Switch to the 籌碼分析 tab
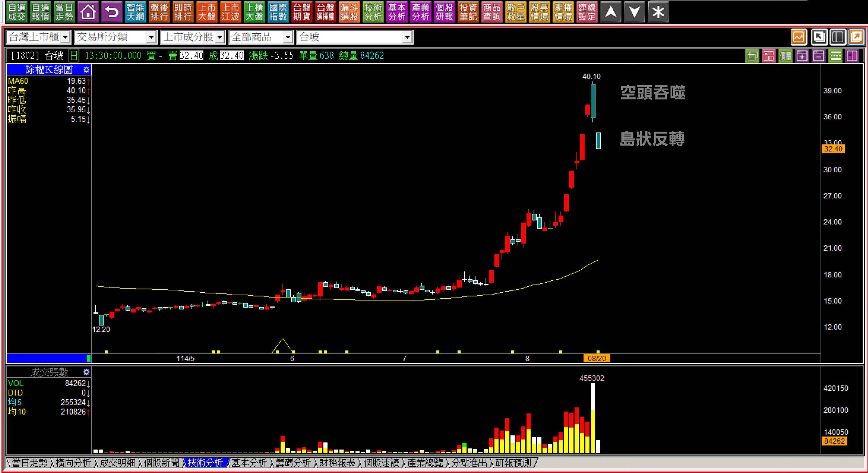This screenshot has height=473, width=868. [x=293, y=463]
